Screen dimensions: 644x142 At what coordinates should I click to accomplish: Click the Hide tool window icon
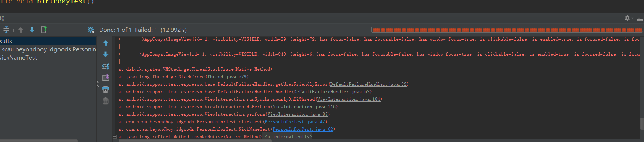pyautogui.click(x=640, y=18)
